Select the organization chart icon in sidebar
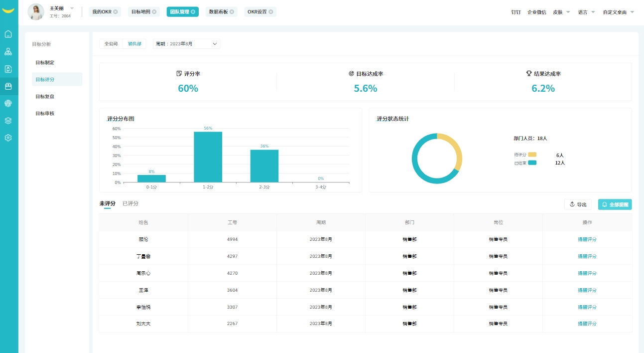Screen dimensions: 644x353 8,51
